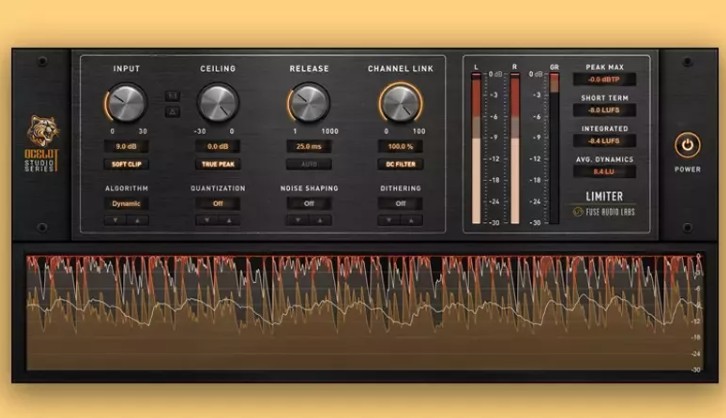
Task: Click the INPUT label
Action: click(126, 69)
